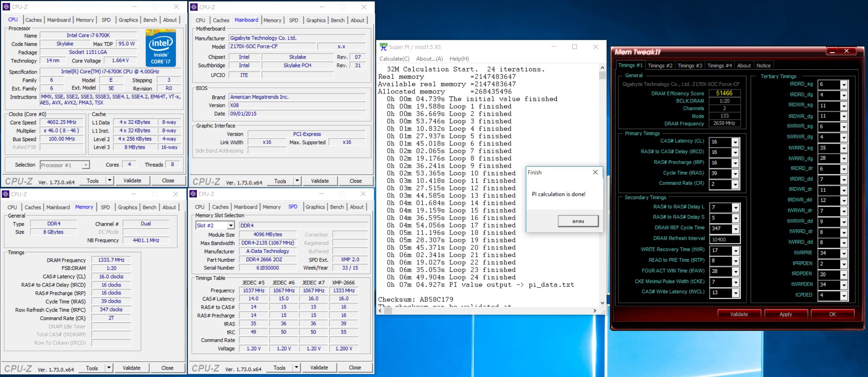Click the Mainboard model Z170X-SOC Force-CF field
This screenshot has width=868, height=377.
[273, 46]
